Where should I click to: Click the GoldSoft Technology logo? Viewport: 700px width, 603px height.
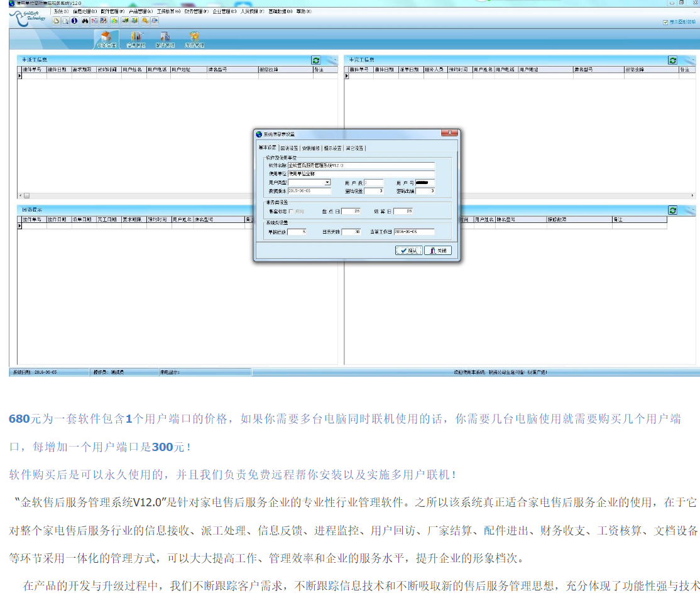[x=28, y=18]
